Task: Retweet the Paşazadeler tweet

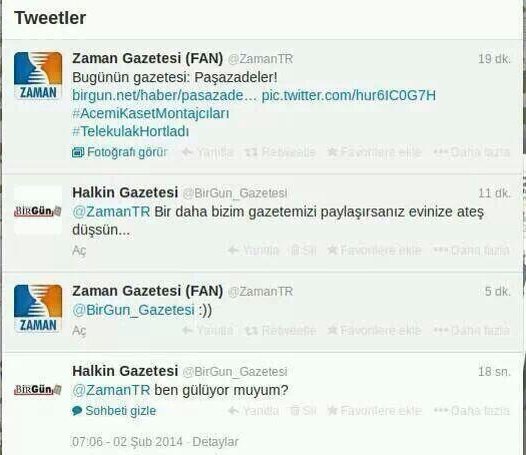Action: pyautogui.click(x=280, y=152)
